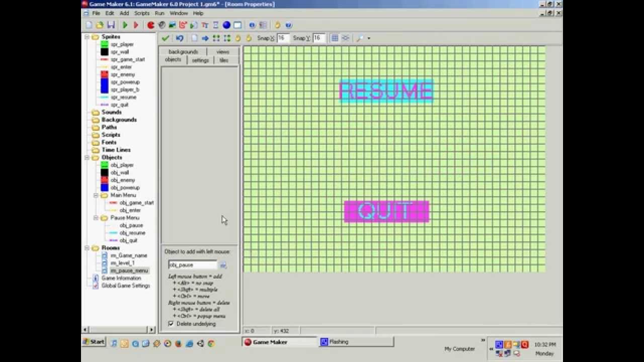Select obj_resume under Pause Menu

point(132,233)
